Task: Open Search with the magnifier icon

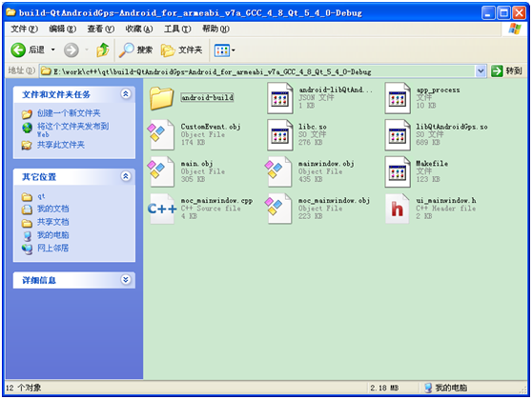Action: [127, 50]
